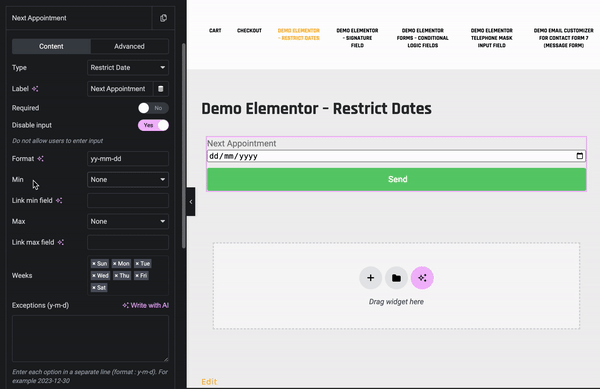600x389 pixels.
Task: Click the green Send button
Action: (396, 179)
